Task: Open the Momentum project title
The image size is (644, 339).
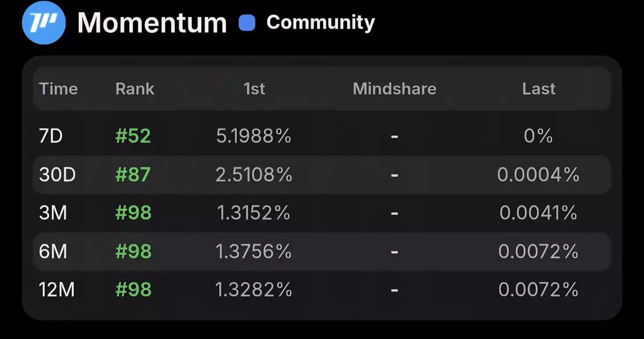Action: tap(152, 23)
